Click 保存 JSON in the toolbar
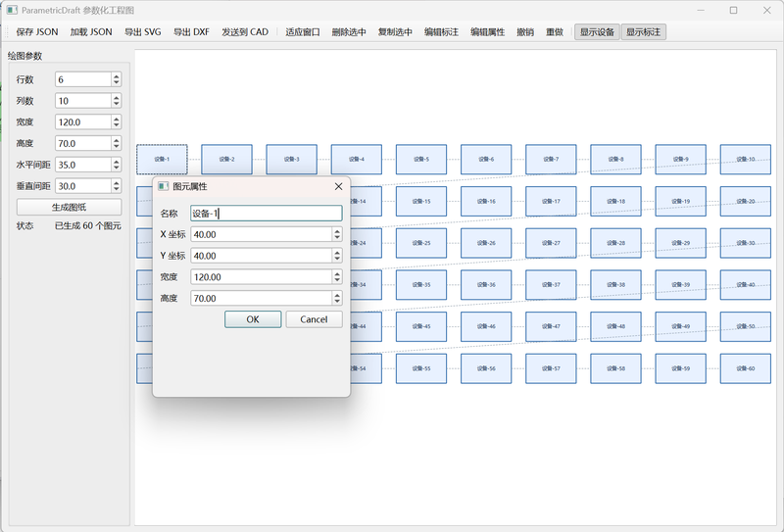Viewport: 784px width, 532px height. (37, 32)
